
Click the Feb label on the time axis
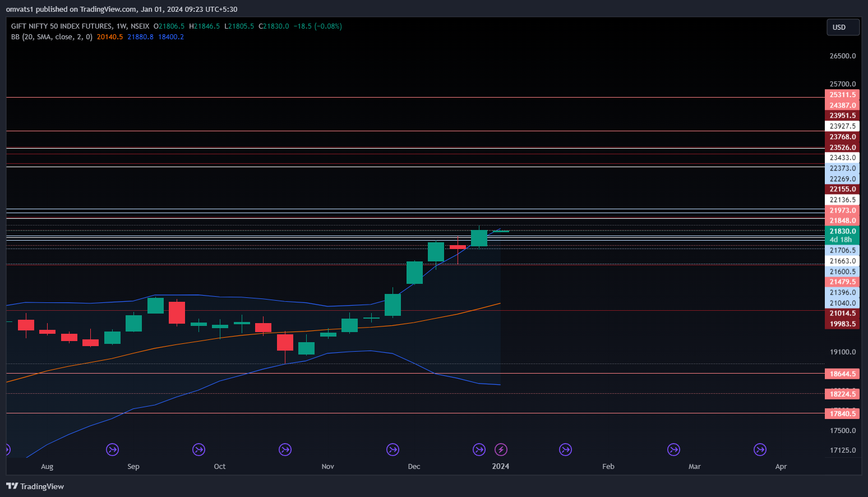tap(608, 467)
